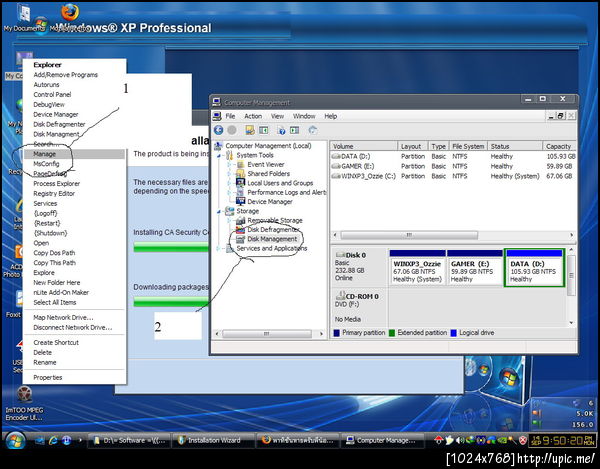Sort by the File System column header
The height and width of the screenshot is (469, 600).
tap(468, 146)
